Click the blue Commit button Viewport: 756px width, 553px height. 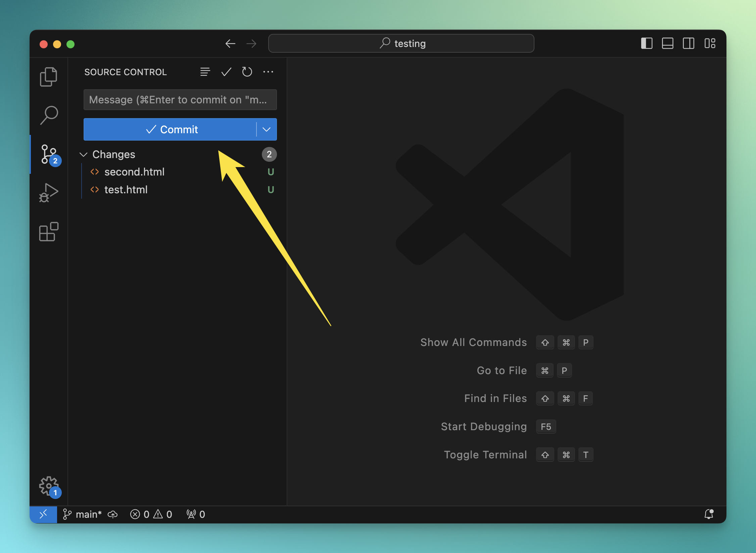pyautogui.click(x=171, y=130)
